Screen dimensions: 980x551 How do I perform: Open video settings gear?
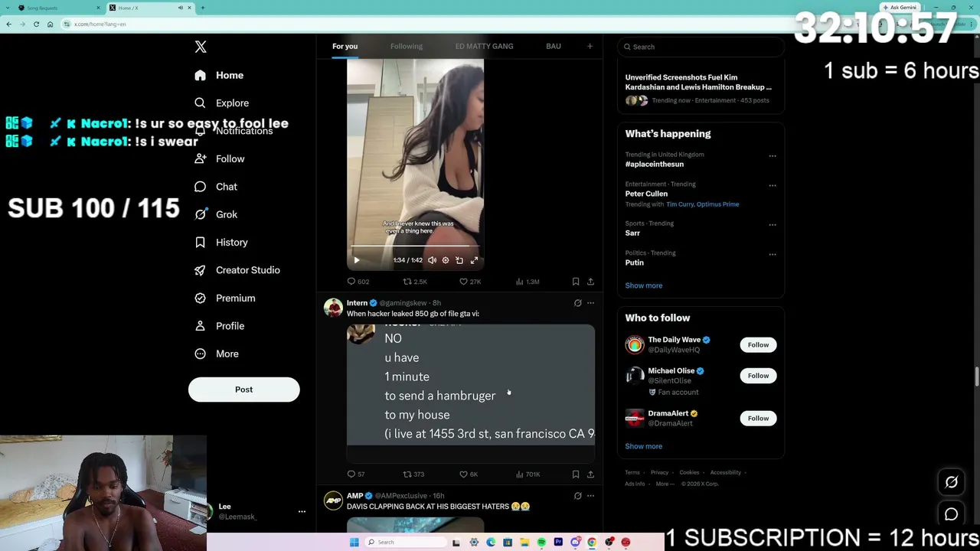[446, 260]
